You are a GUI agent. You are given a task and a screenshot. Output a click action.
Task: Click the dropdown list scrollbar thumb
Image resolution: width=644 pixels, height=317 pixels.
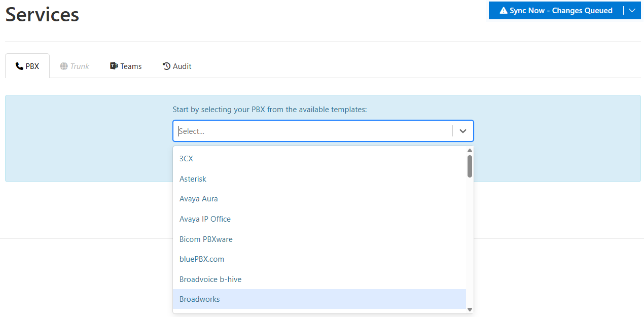coord(470,166)
